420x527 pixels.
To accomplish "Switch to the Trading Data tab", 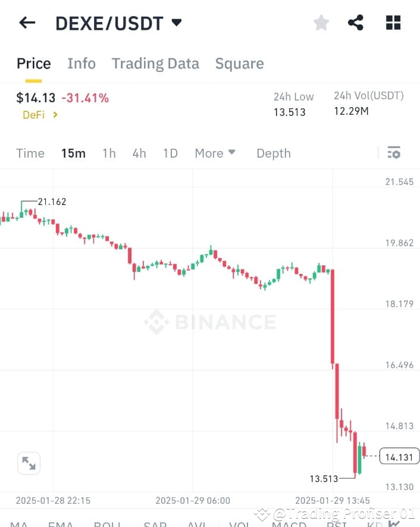I will [155, 63].
